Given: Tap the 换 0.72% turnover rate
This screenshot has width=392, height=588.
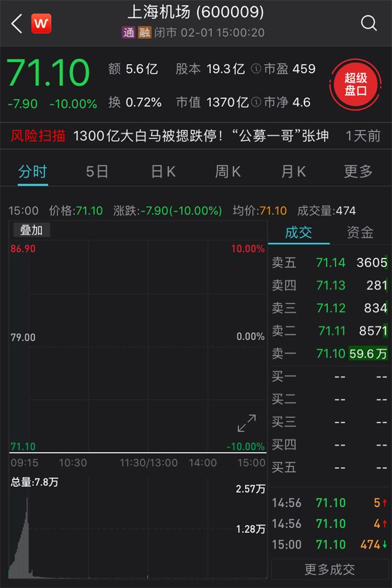Looking at the screenshot, I should pyautogui.click(x=135, y=102).
